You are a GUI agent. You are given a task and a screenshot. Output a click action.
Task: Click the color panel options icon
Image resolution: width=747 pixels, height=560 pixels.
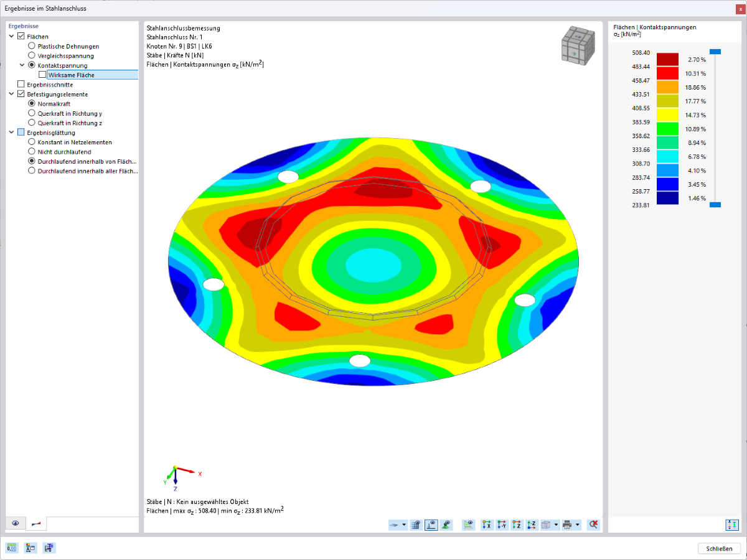click(731, 525)
